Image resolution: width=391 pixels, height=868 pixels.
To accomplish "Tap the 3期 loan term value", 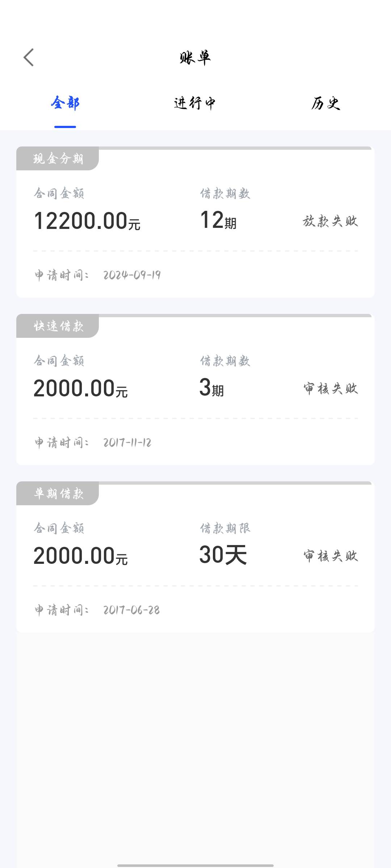I will click(212, 387).
